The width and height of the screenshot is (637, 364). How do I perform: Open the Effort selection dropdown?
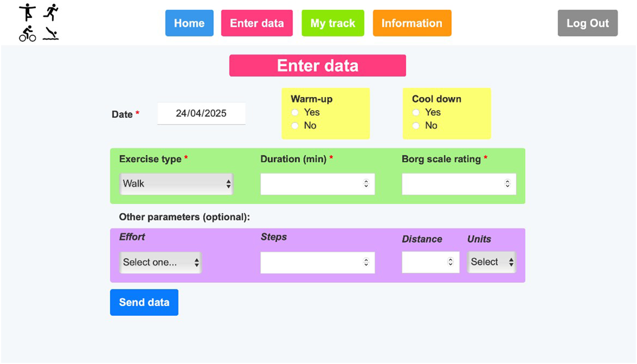160,262
